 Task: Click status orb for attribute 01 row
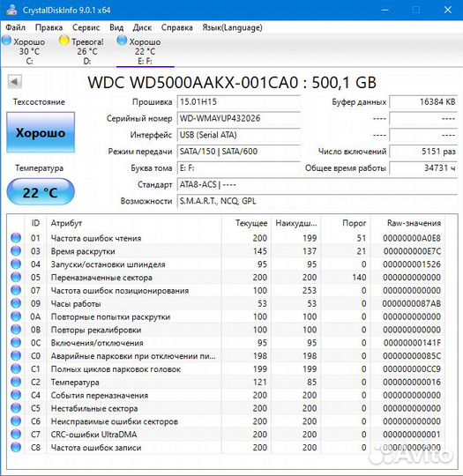pyautogui.click(x=16, y=238)
